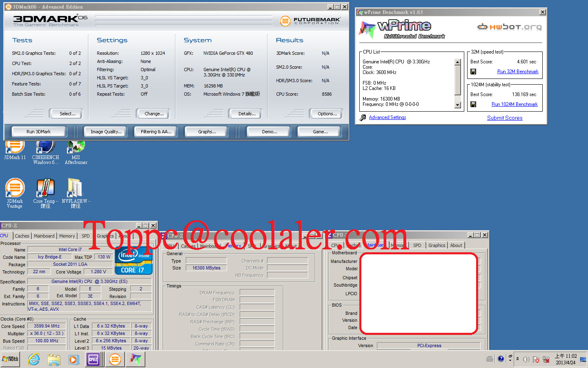Viewport: 588px width, 368px height.
Task: Open Filtering & AA settings button
Action: [156, 132]
